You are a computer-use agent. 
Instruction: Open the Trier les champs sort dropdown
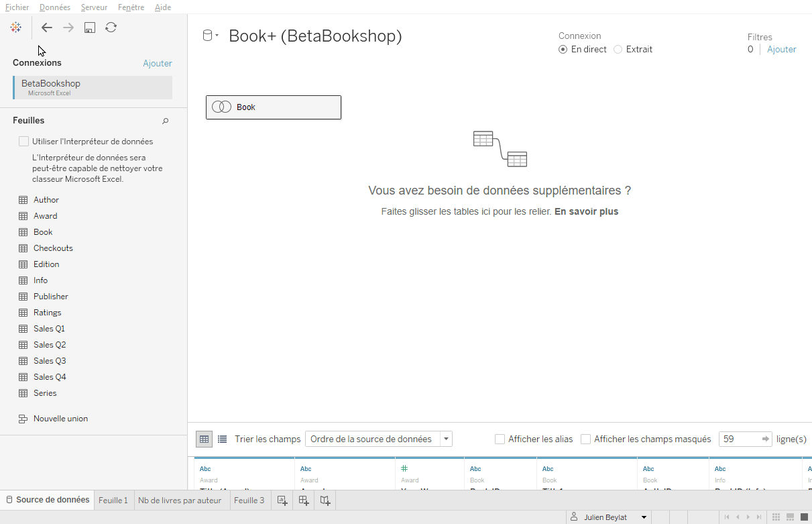pos(379,439)
